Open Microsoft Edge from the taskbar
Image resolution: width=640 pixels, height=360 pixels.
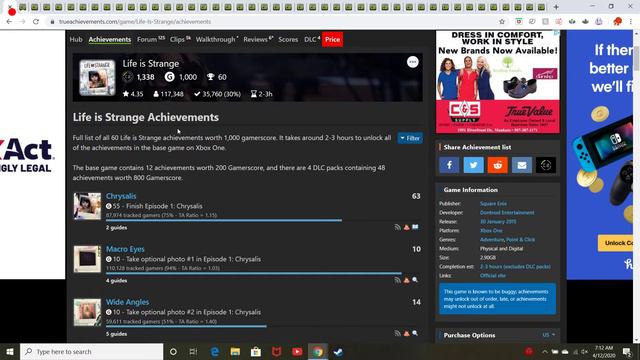click(x=215, y=351)
